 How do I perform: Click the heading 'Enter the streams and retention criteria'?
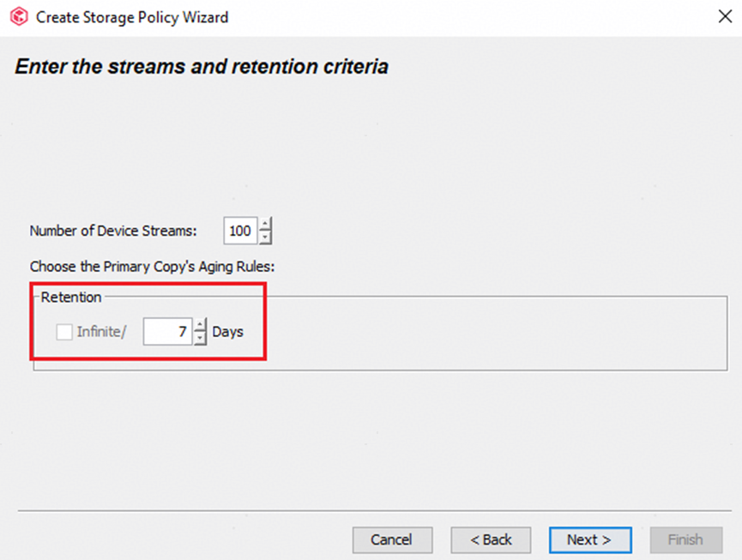coord(202,66)
